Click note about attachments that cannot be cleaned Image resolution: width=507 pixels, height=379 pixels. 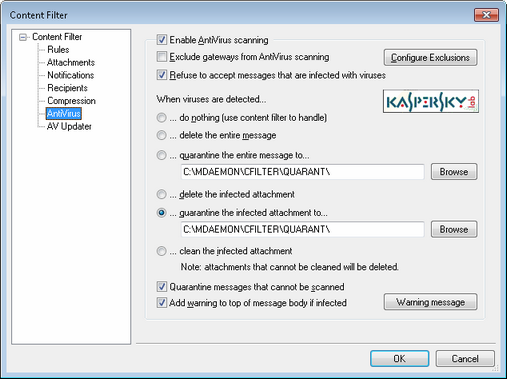[x=289, y=267]
